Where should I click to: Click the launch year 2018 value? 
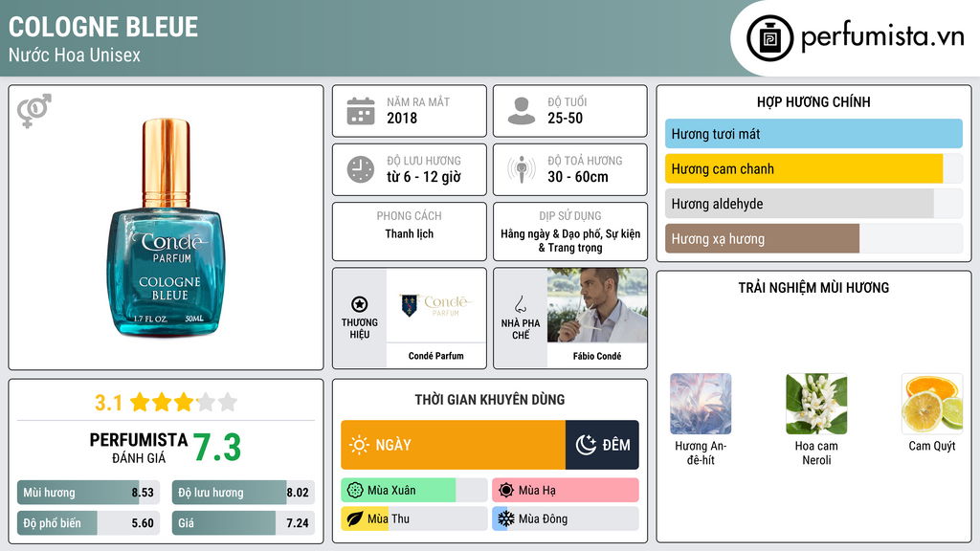(402, 118)
